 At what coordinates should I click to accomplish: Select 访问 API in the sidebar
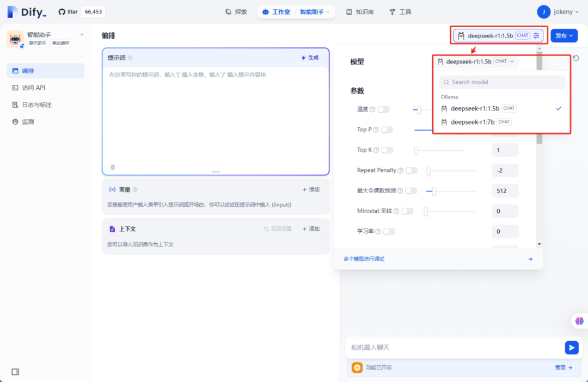point(45,88)
